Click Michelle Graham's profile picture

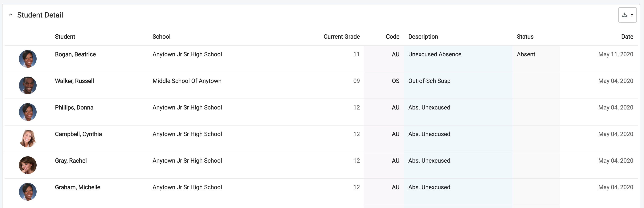(28, 192)
